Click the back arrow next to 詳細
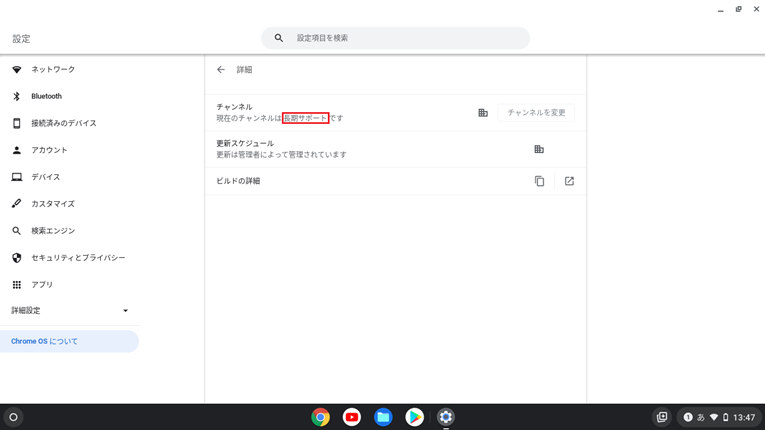 click(x=221, y=70)
